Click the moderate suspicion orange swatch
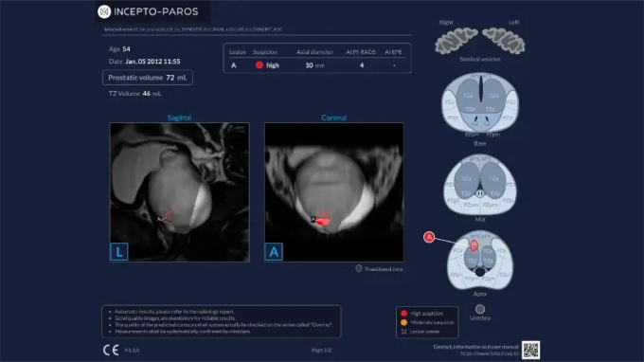Image resolution: width=644 pixels, height=362 pixels. [403, 322]
